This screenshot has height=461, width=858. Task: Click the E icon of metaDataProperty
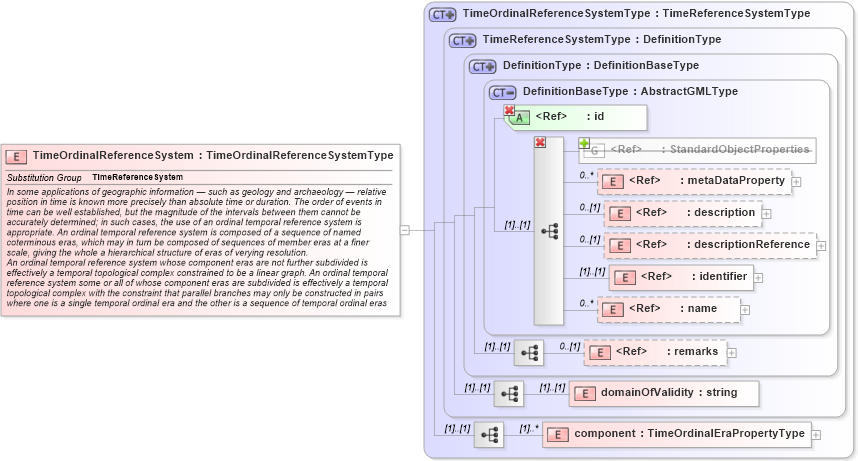(x=613, y=182)
